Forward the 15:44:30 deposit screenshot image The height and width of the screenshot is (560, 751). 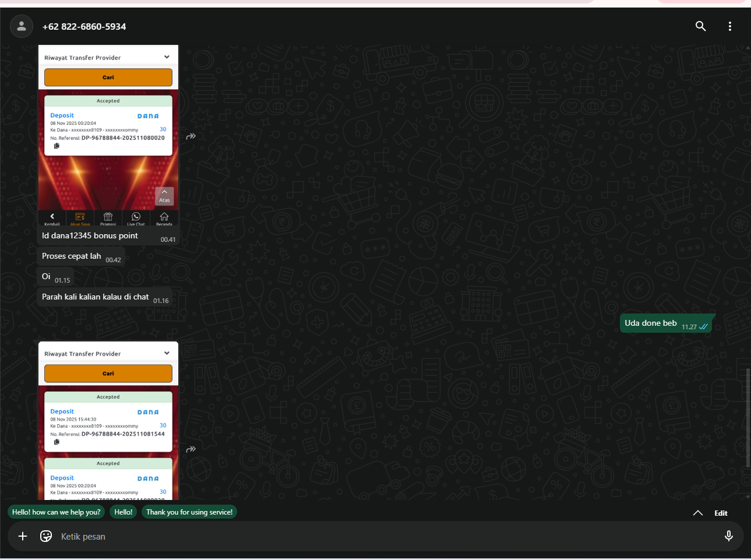191,449
